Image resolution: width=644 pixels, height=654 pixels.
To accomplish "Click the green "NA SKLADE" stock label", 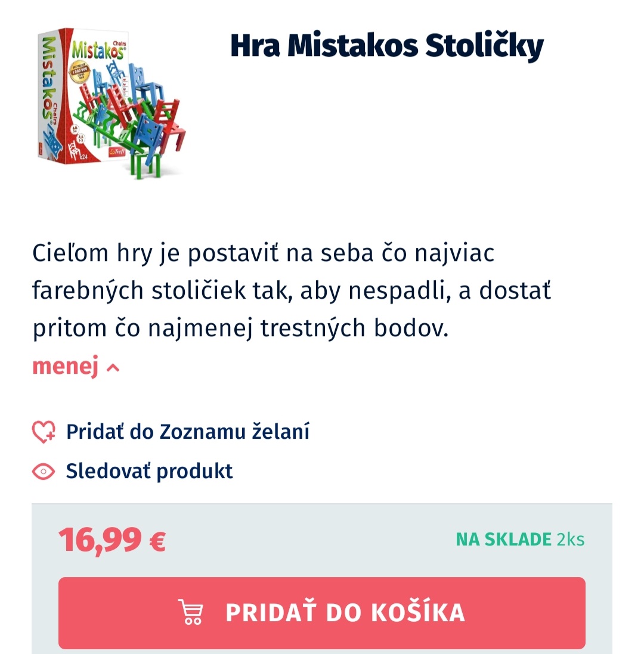I will tap(503, 540).
